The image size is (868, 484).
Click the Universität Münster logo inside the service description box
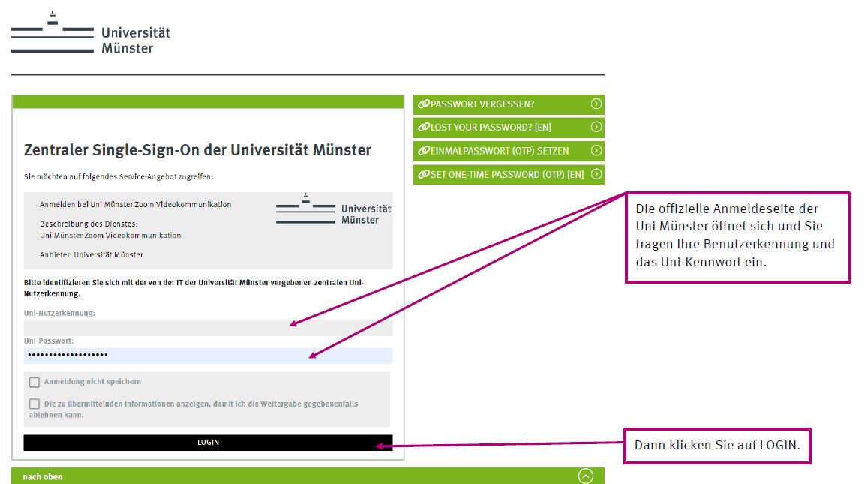pos(333,209)
